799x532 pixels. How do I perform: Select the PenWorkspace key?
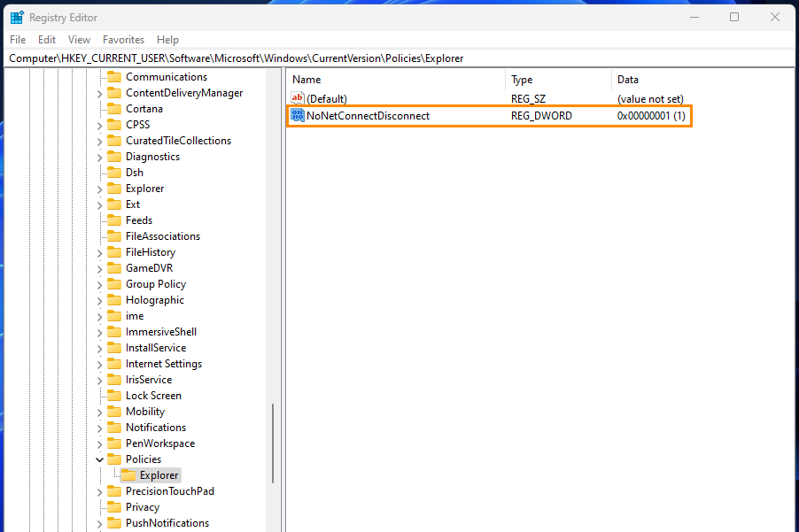[x=160, y=443]
